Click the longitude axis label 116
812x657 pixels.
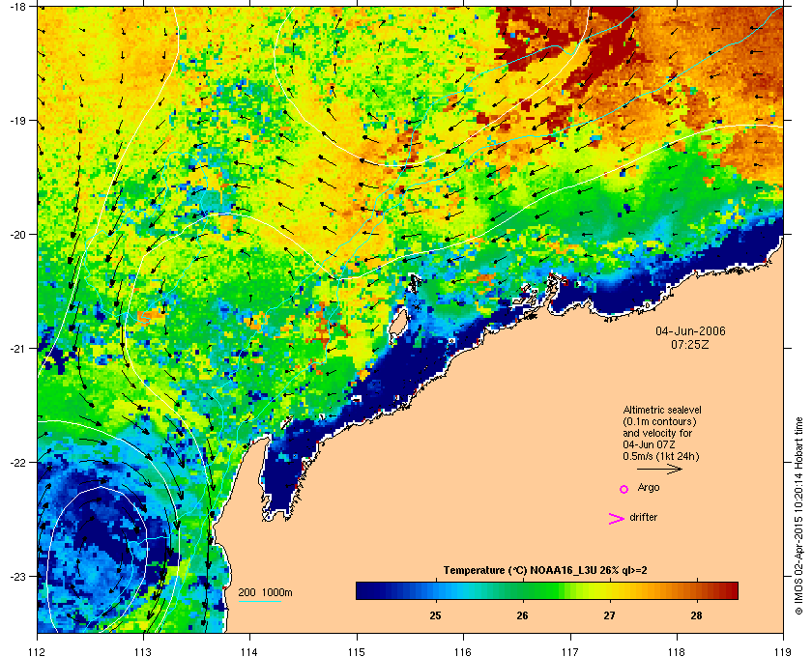463,651
